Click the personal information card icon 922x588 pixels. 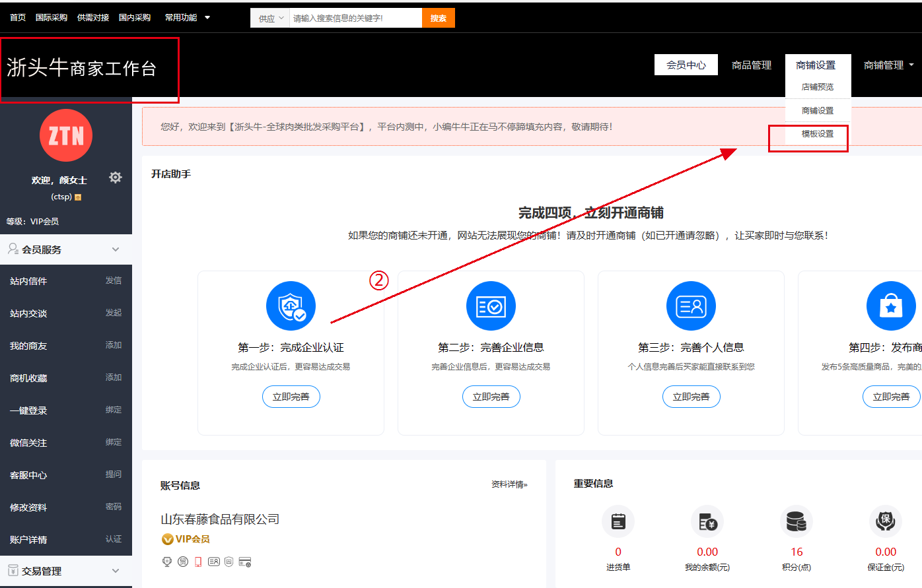click(x=691, y=306)
